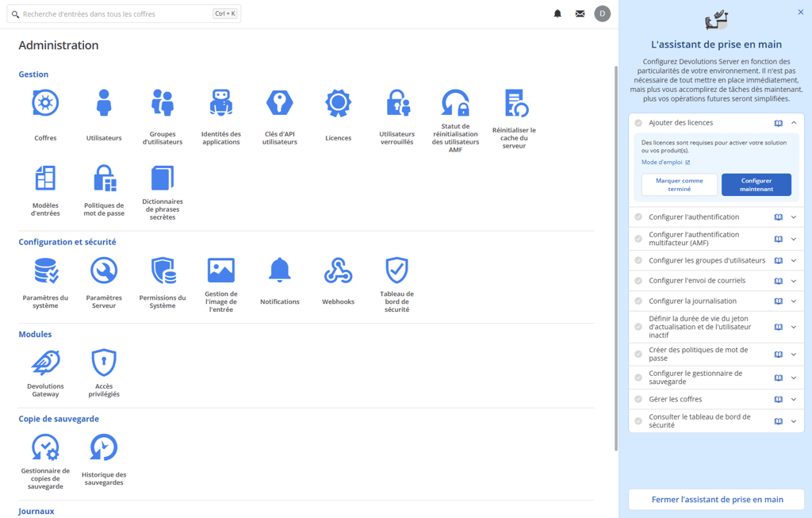This screenshot has height=518, width=812.
Task: Open Historique des sauvegardes icon
Action: pyautogui.click(x=104, y=448)
